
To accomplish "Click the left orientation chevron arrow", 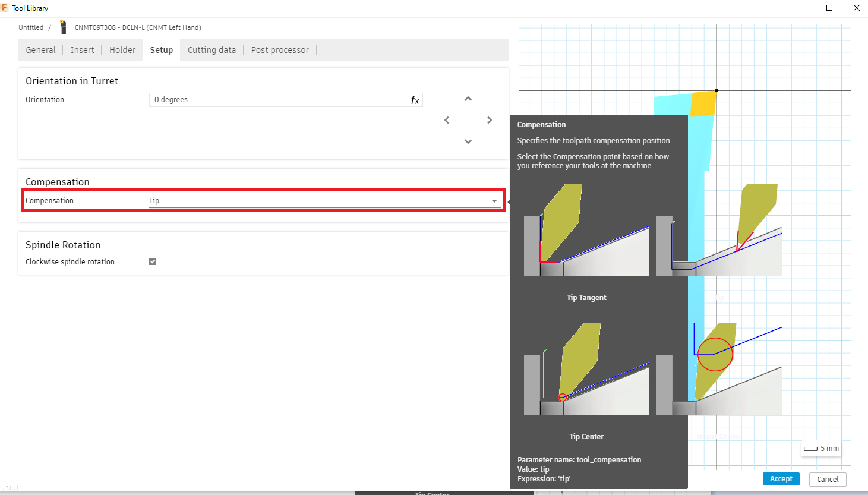I will pos(446,119).
